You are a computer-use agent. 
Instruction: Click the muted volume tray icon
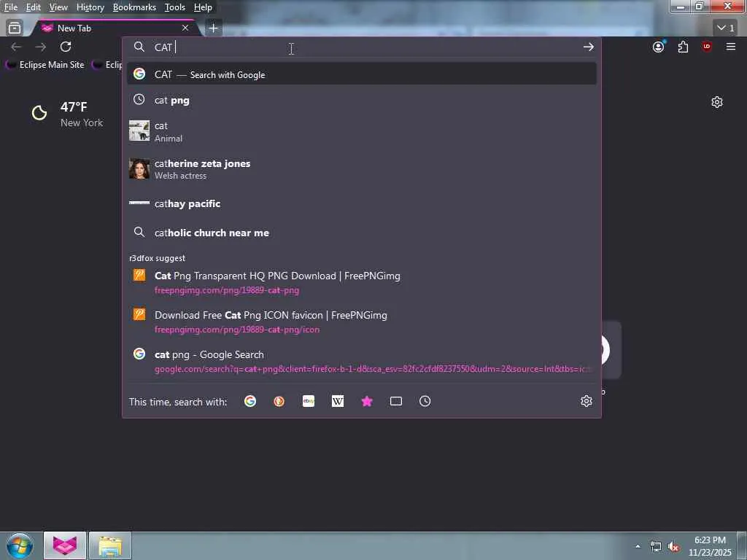tap(673, 547)
